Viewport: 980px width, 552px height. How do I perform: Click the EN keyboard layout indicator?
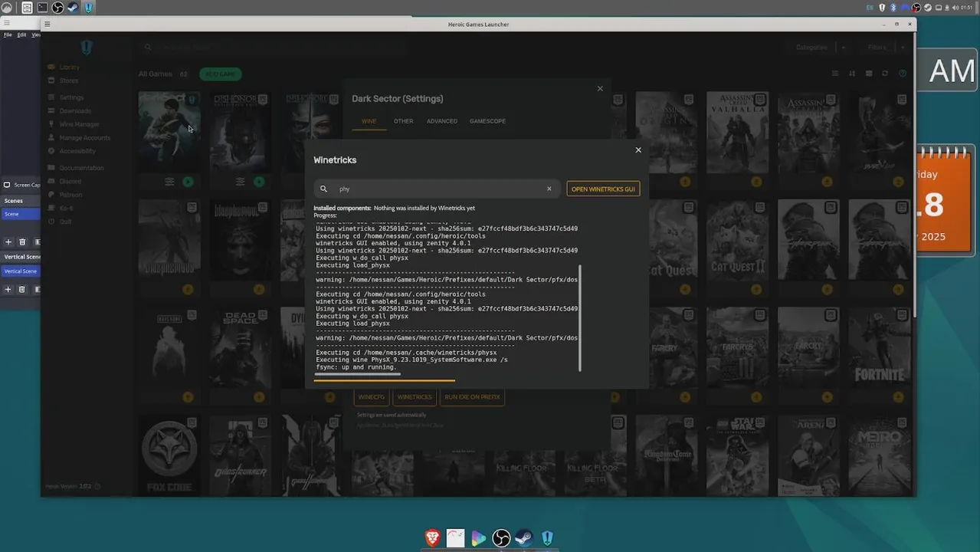870,8
